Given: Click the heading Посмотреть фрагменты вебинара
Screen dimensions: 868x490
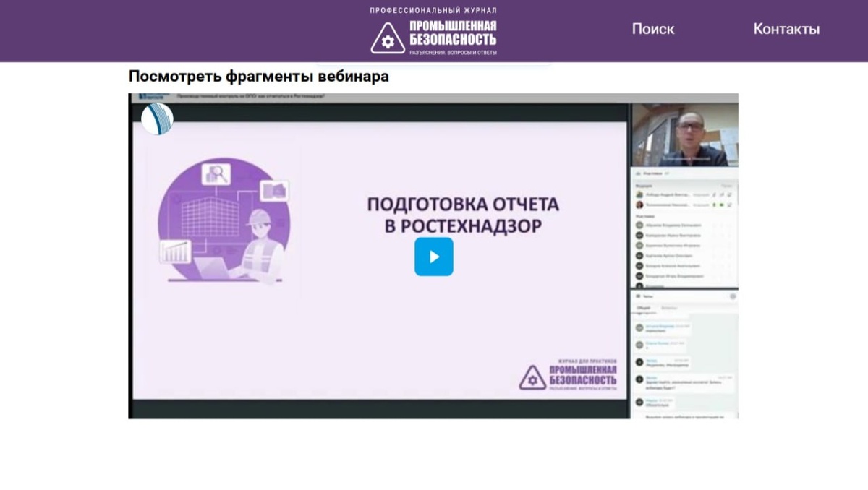Looking at the screenshot, I should tap(259, 76).
